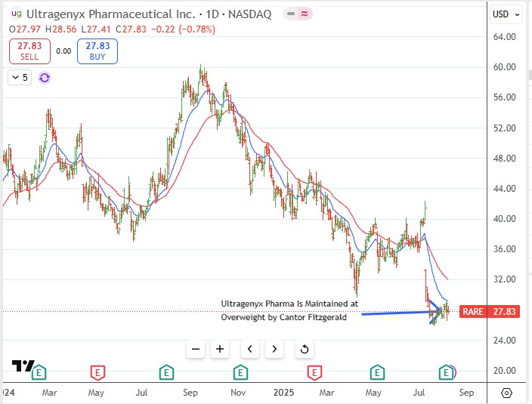
Task: Click the 20.00 price axis label
Action: pyautogui.click(x=505, y=371)
